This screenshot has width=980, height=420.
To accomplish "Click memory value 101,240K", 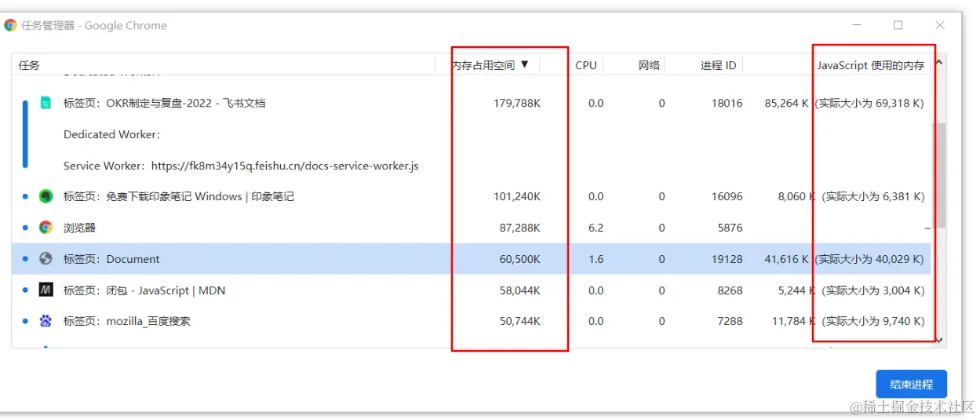I will pyautogui.click(x=516, y=196).
